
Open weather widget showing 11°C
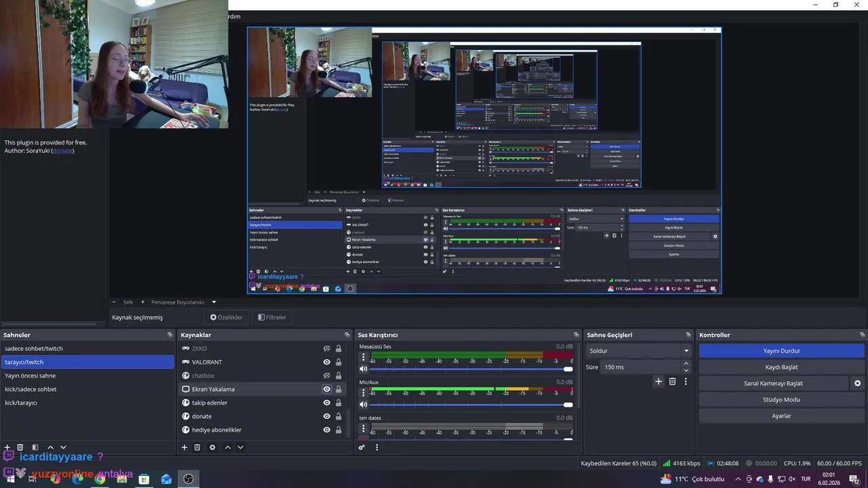(x=693, y=479)
